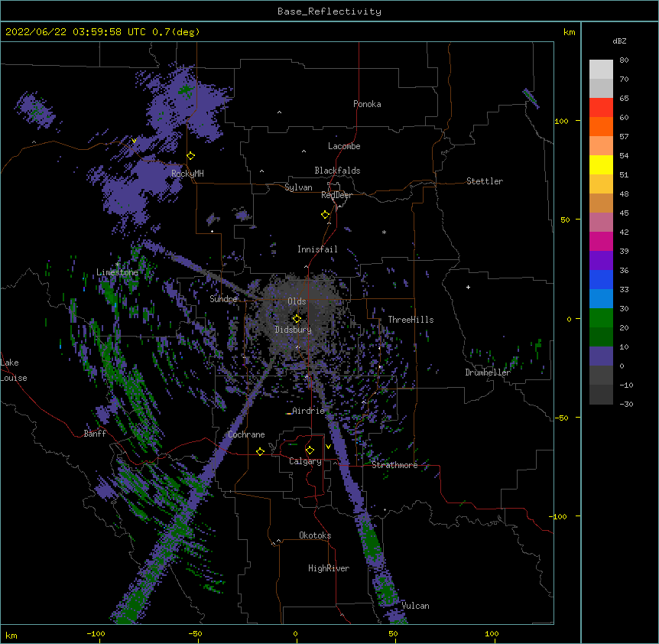The image size is (659, 644).
Task: Click the Sundre label
Action: (223, 299)
